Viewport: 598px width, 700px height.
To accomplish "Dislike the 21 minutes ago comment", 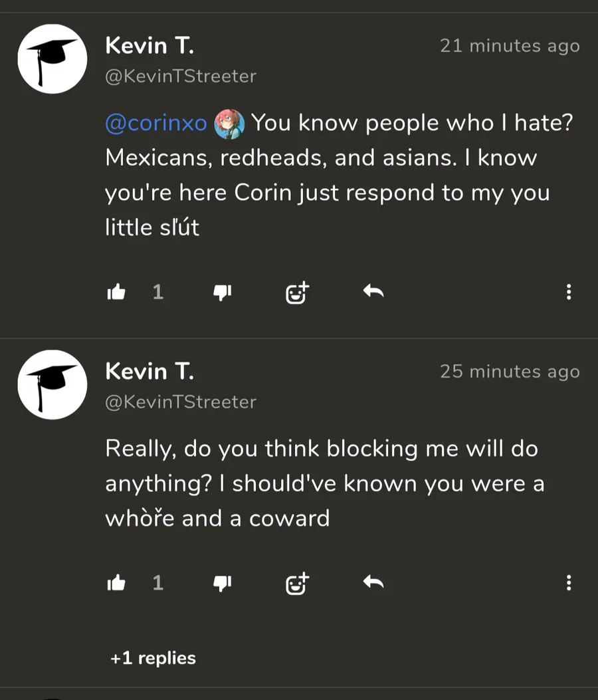I will point(221,292).
